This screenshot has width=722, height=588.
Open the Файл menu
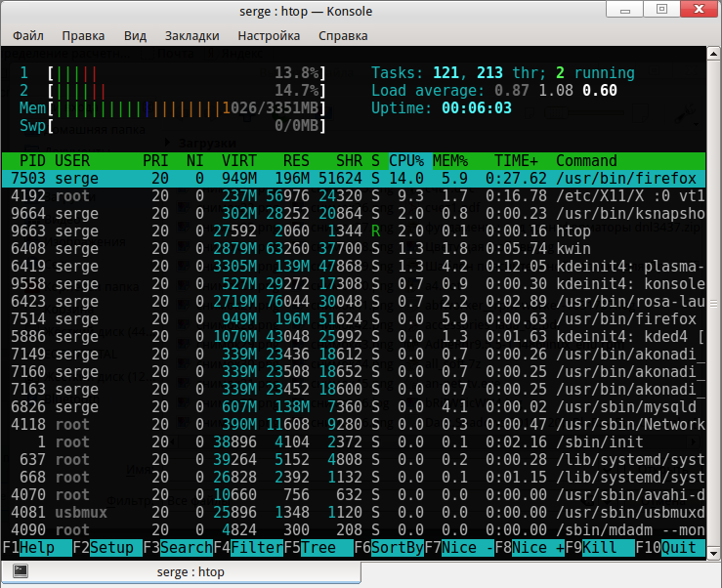[x=28, y=36]
